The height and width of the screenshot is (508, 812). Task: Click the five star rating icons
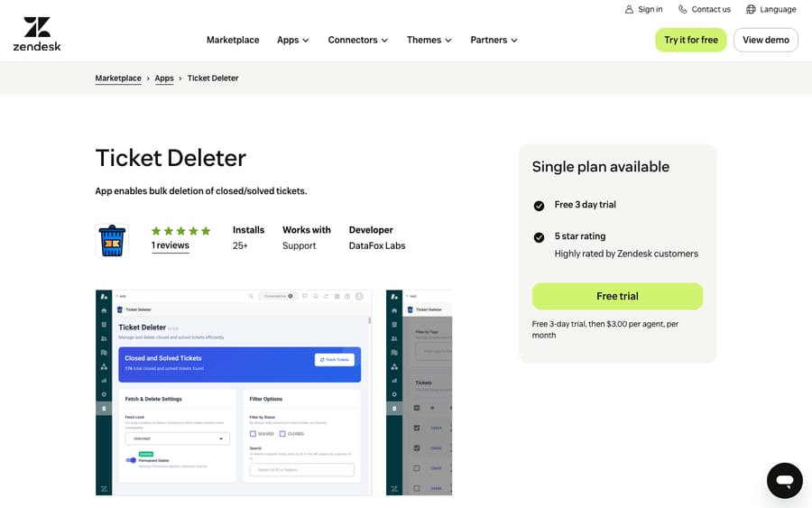pyautogui.click(x=180, y=231)
